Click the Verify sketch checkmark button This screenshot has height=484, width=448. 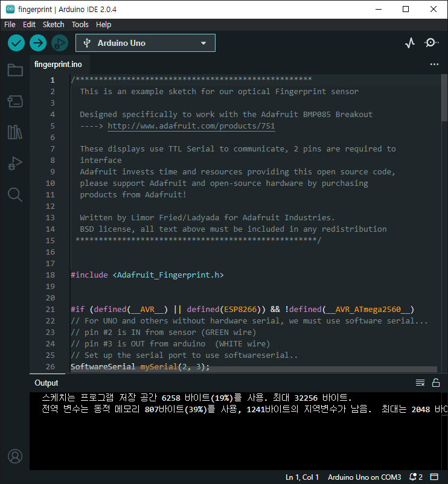pyautogui.click(x=16, y=43)
